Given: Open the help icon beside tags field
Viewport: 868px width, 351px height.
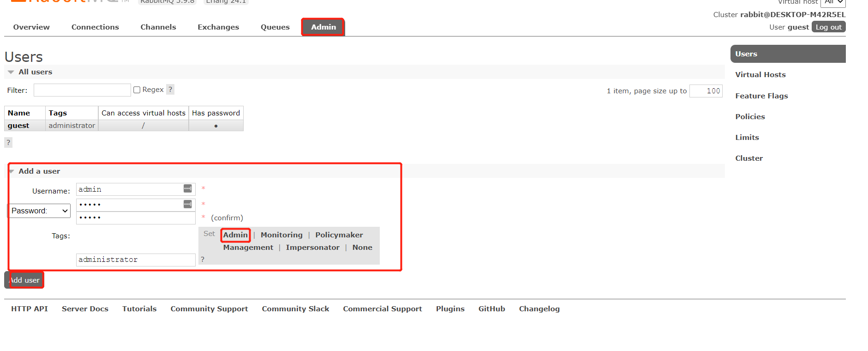Looking at the screenshot, I should click(203, 259).
